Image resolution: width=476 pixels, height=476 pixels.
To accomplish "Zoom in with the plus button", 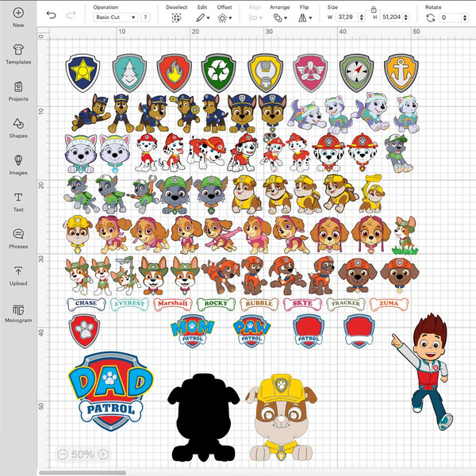I will coord(103,454).
